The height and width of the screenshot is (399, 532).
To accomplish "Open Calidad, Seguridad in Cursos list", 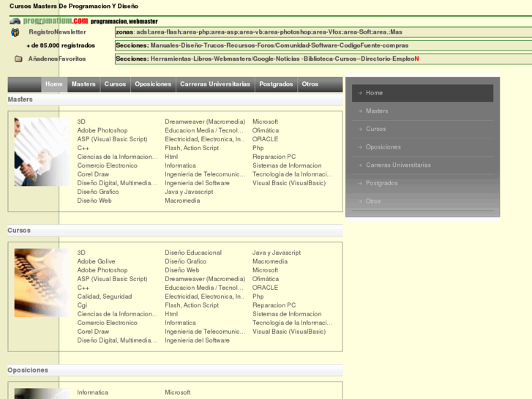I will pyautogui.click(x=105, y=297).
